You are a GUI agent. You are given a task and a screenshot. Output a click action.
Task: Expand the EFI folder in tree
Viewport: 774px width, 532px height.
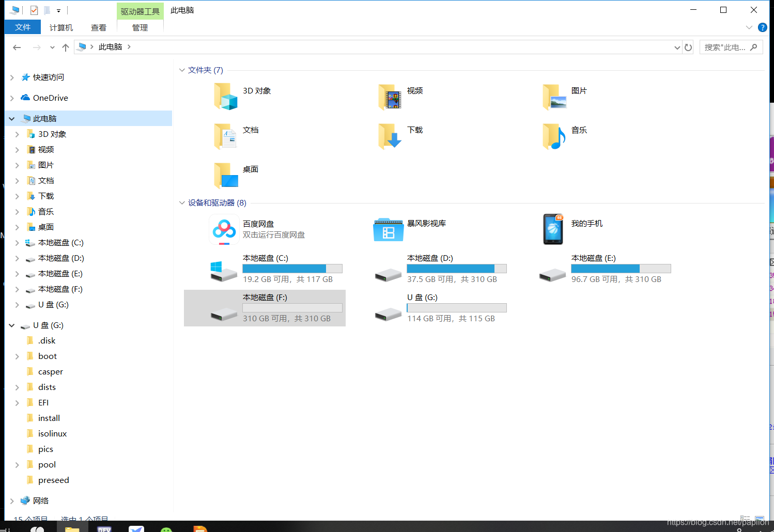click(17, 403)
